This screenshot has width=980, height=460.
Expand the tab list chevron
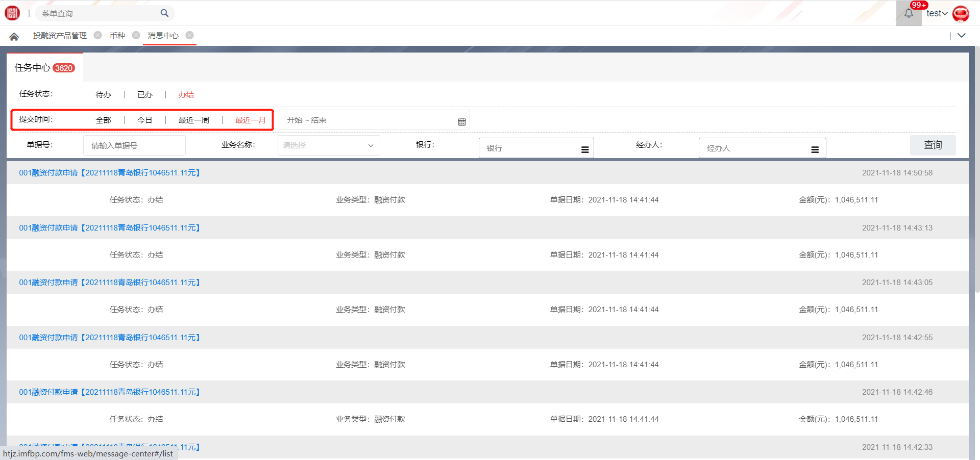(x=962, y=36)
